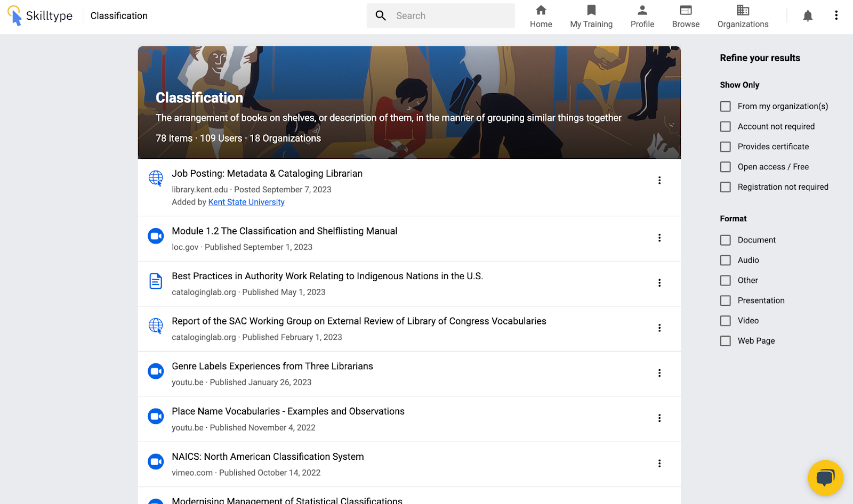Click the document icon beside Best Practices item
This screenshot has width=853, height=504.
pos(156,281)
